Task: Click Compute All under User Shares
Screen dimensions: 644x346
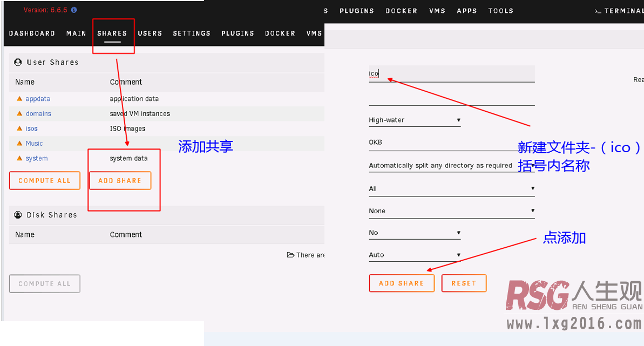Action: pos(45,180)
